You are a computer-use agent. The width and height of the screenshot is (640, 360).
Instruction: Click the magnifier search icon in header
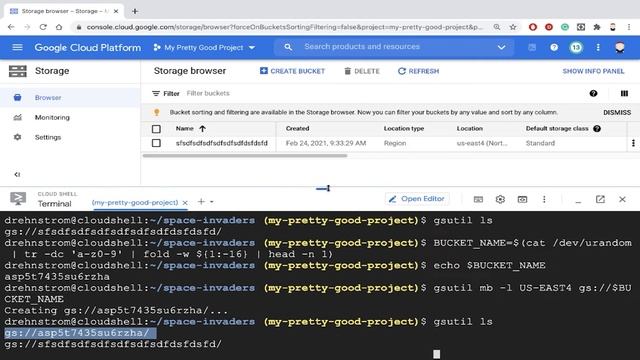(288, 47)
